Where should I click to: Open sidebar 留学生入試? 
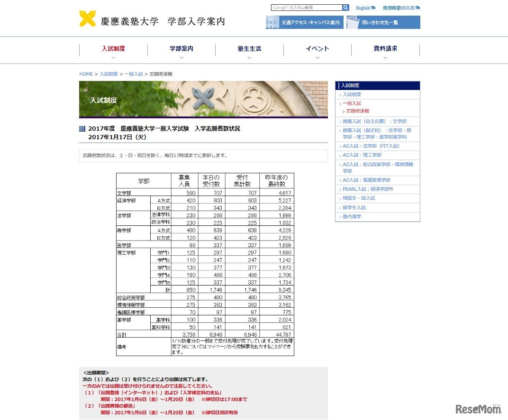coord(354,207)
